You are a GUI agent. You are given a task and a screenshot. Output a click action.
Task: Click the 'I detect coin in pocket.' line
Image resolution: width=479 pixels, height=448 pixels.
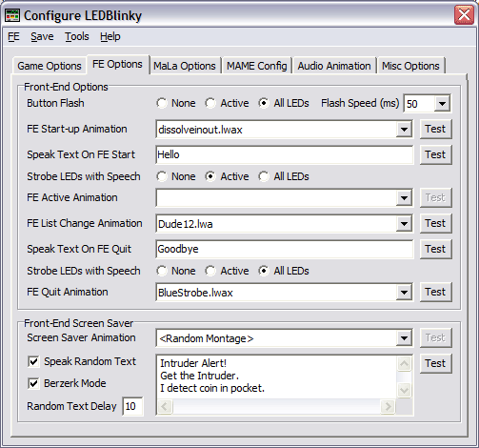[212, 388]
